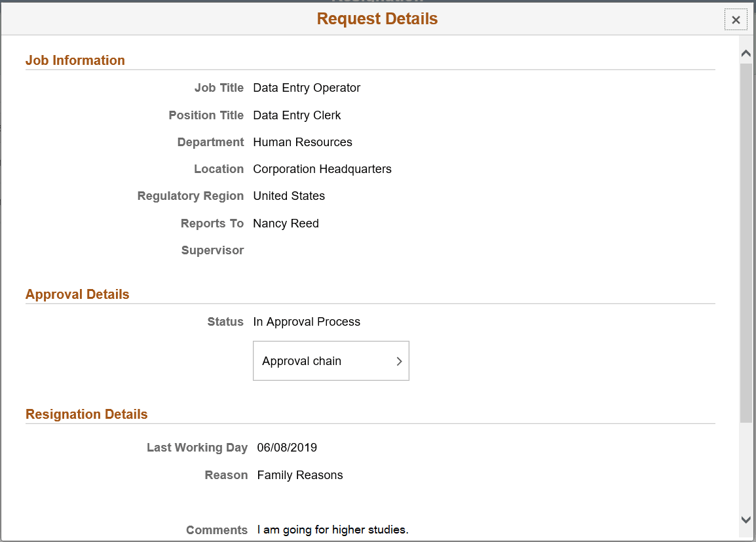756x542 pixels.
Task: Click Regulatory Region United States
Action: (x=289, y=195)
